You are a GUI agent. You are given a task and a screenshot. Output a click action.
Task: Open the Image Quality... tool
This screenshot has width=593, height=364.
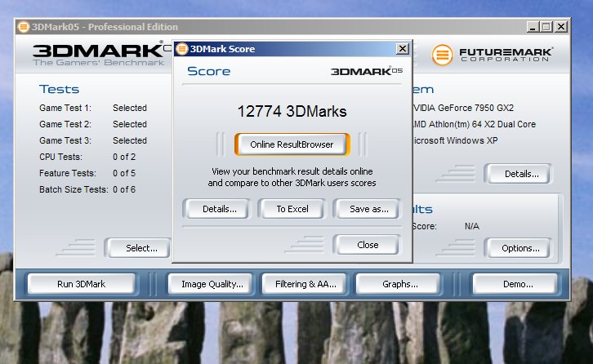(x=211, y=284)
